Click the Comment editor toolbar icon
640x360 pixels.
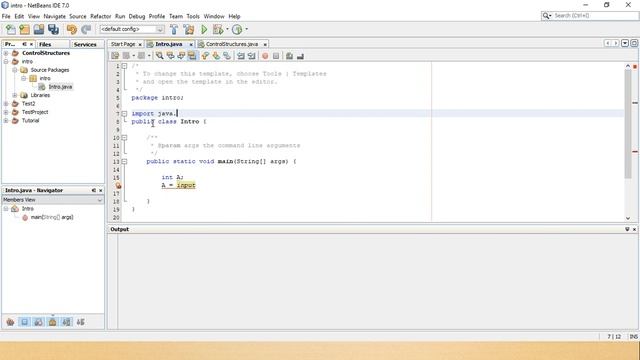pos(289,56)
